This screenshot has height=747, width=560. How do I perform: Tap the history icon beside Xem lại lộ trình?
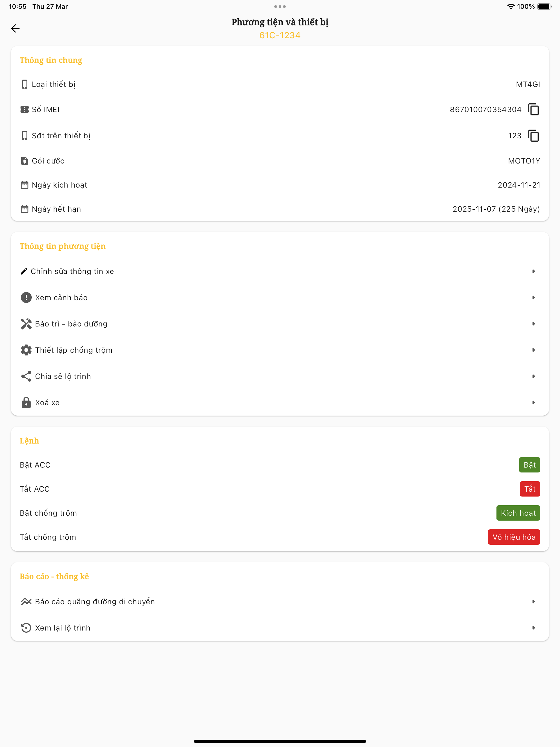click(27, 628)
